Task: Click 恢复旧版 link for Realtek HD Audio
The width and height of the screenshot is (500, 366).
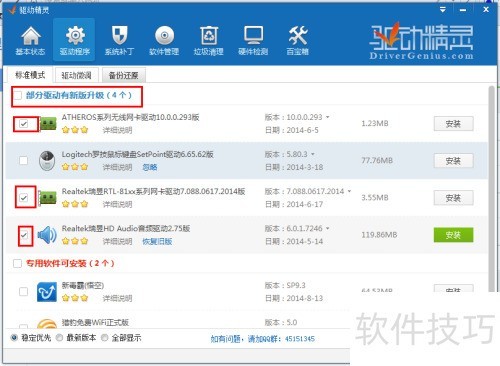Action: (x=157, y=241)
